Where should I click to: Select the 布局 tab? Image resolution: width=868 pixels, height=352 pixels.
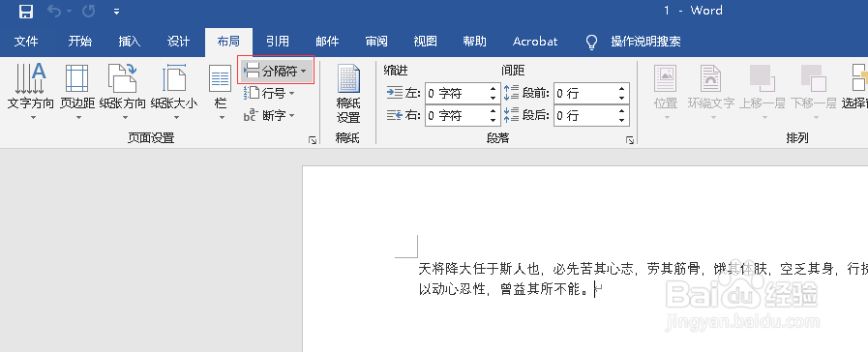pyautogui.click(x=228, y=42)
